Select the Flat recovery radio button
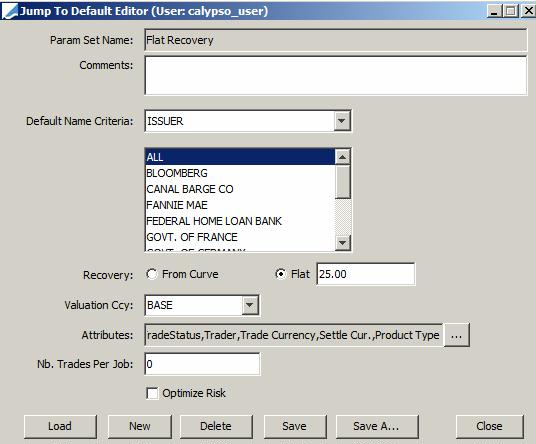The width and height of the screenshot is (536, 444). click(x=280, y=274)
